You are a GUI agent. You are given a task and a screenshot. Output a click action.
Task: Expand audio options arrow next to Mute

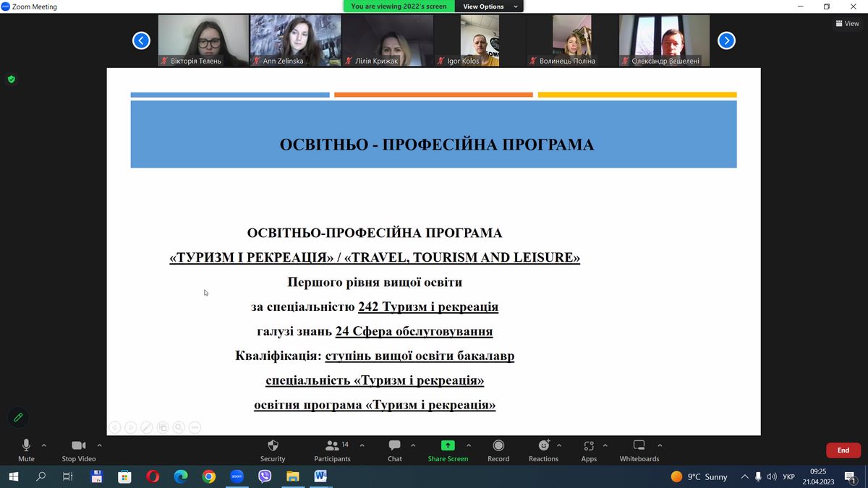(x=44, y=445)
